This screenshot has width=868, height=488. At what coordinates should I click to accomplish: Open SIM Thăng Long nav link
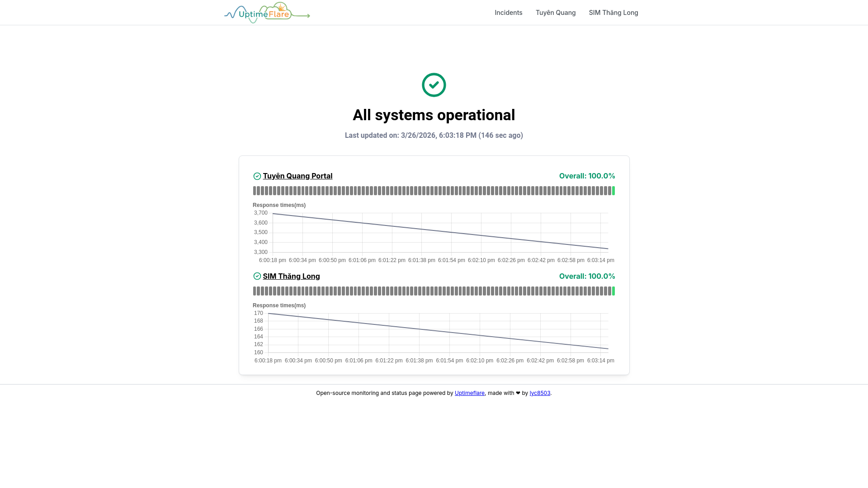point(613,13)
